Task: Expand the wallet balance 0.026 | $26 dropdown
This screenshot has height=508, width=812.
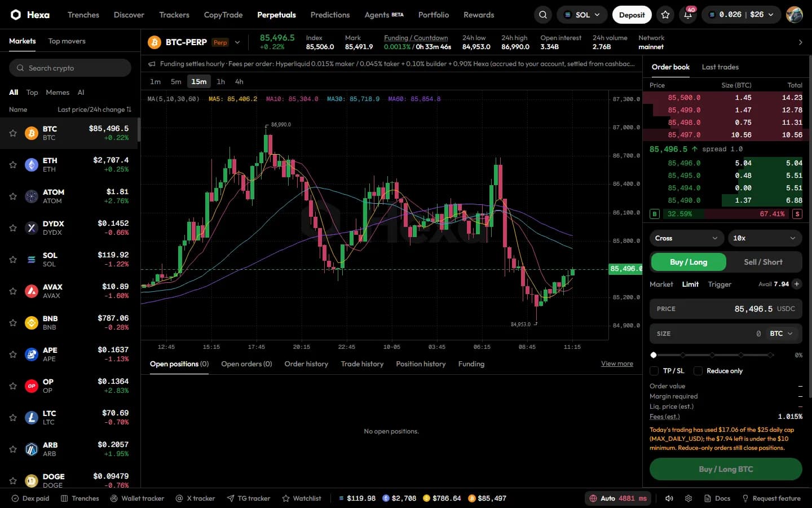Action: [x=742, y=15]
